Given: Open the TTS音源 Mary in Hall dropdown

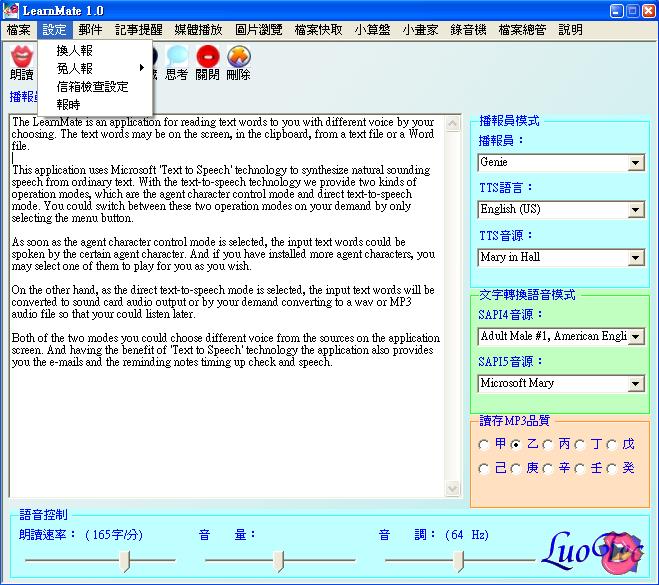Looking at the screenshot, I should (635, 258).
